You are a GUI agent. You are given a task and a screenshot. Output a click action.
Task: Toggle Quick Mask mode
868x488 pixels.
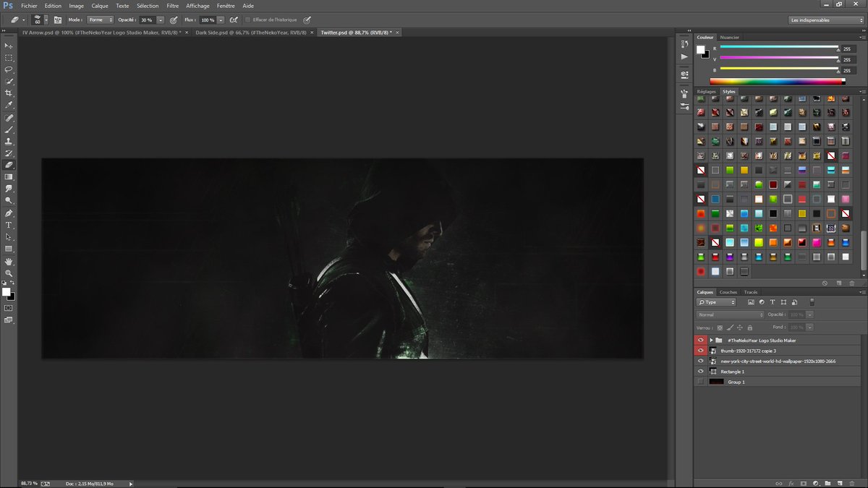pos(9,308)
